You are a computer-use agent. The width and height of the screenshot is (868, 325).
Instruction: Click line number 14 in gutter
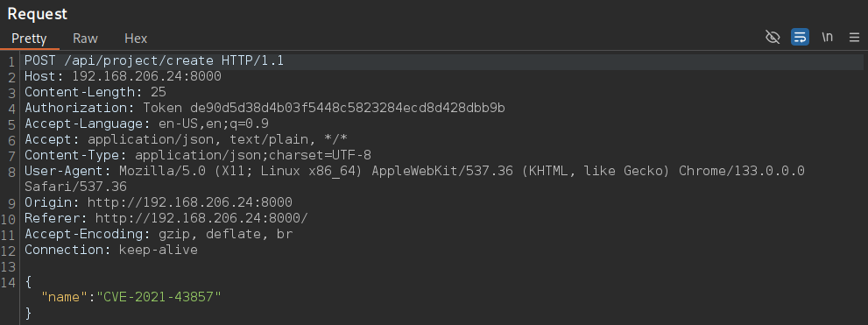click(8, 282)
